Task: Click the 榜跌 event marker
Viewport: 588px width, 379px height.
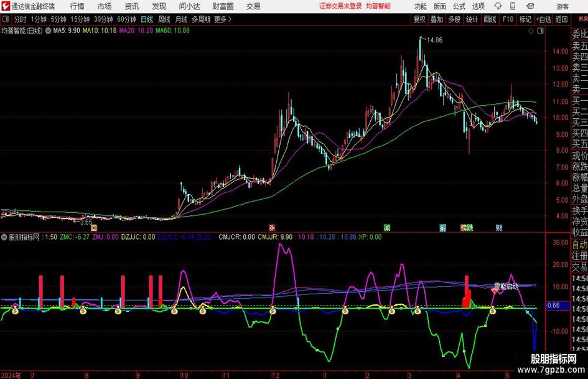Action: pos(467,227)
